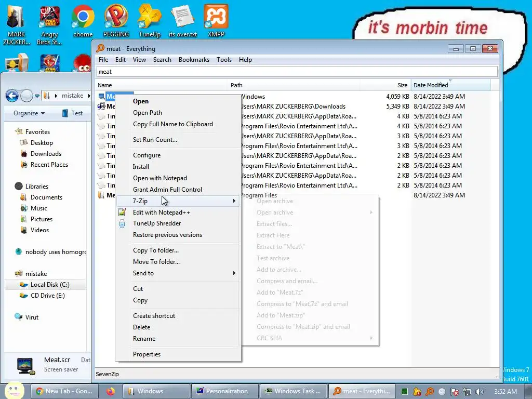532x399 pixels.
Task: Select CD Drive (E:) in Explorer sidebar
Action: click(47, 295)
